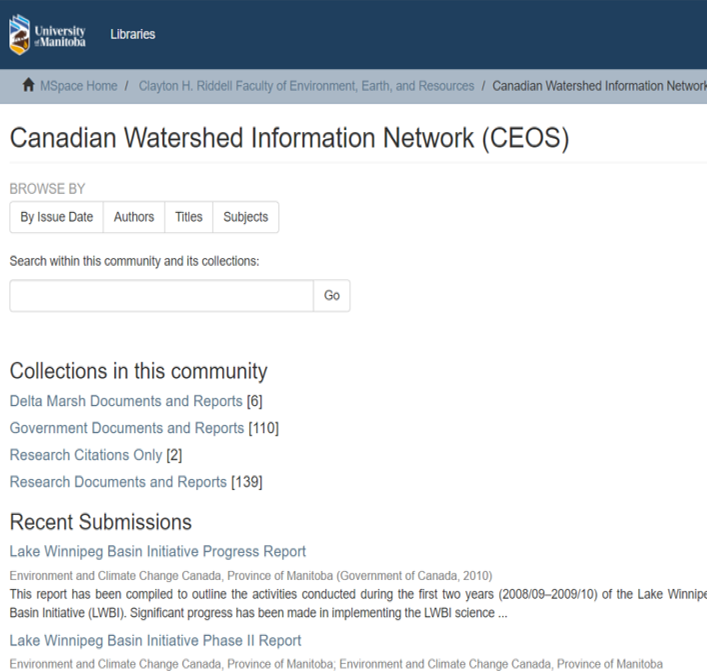Image resolution: width=707 pixels, height=671 pixels.
Task: Click the home icon in breadcrumb
Action: click(x=28, y=86)
